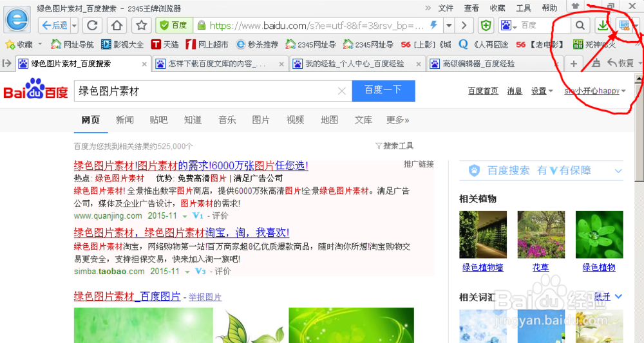Click the go-forward arrow beside the address bar
Screen dimensions: 644x343
(x=464, y=26)
